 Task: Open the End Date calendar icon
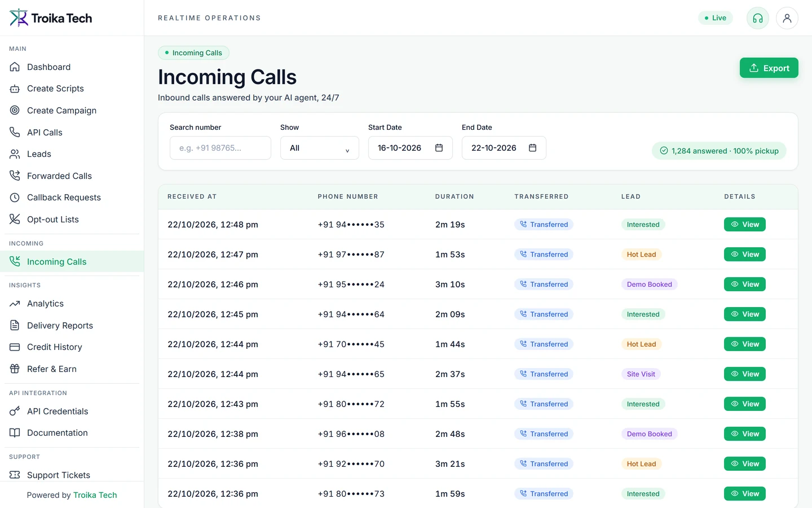click(532, 148)
